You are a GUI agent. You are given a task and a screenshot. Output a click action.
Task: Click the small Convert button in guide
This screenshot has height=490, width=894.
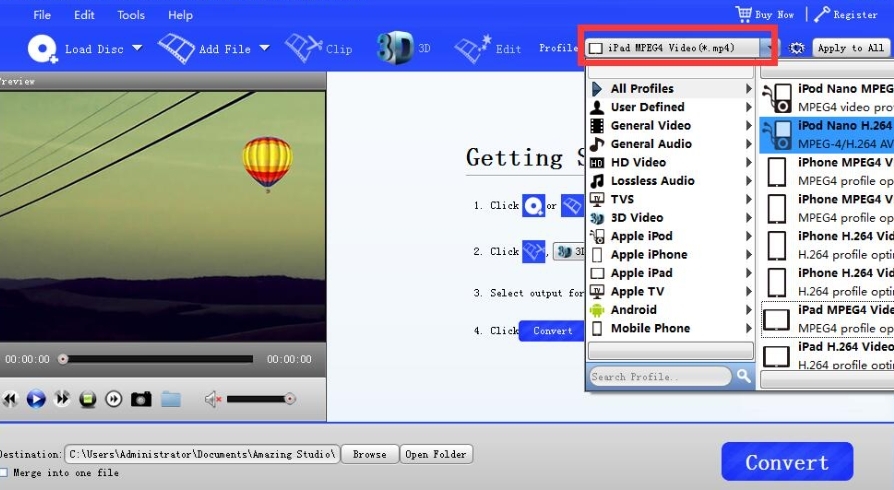(552, 331)
